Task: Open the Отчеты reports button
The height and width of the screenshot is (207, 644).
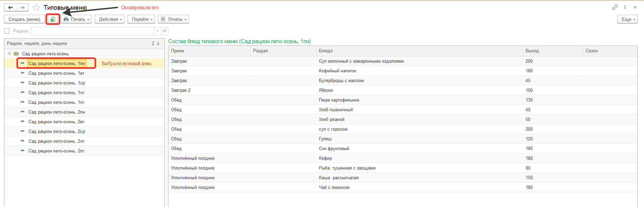Action: (173, 19)
